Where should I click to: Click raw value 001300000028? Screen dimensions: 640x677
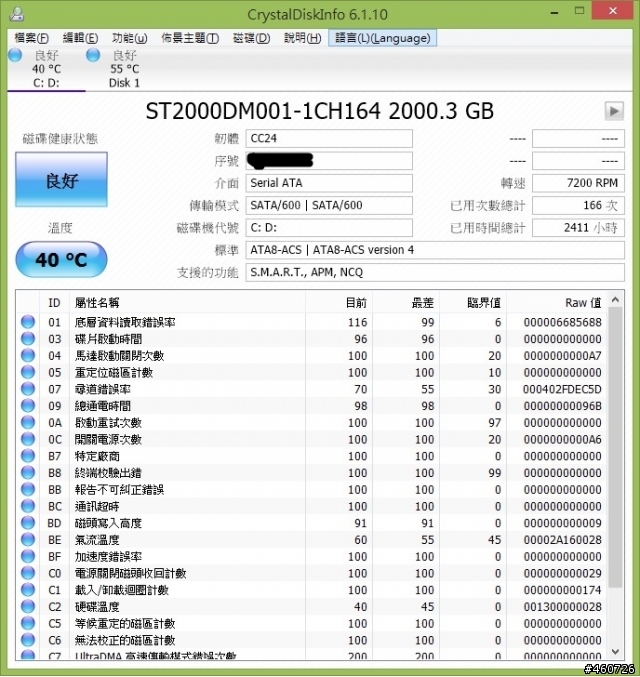pos(562,607)
